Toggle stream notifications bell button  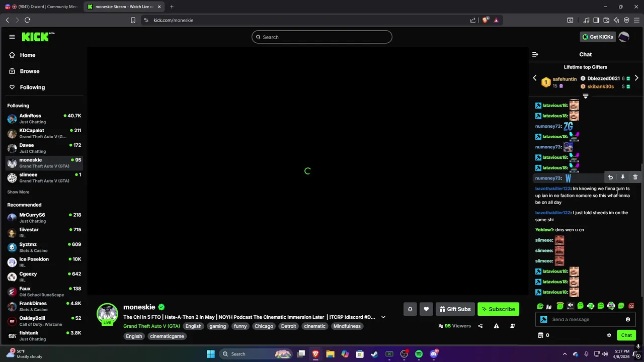(410, 309)
